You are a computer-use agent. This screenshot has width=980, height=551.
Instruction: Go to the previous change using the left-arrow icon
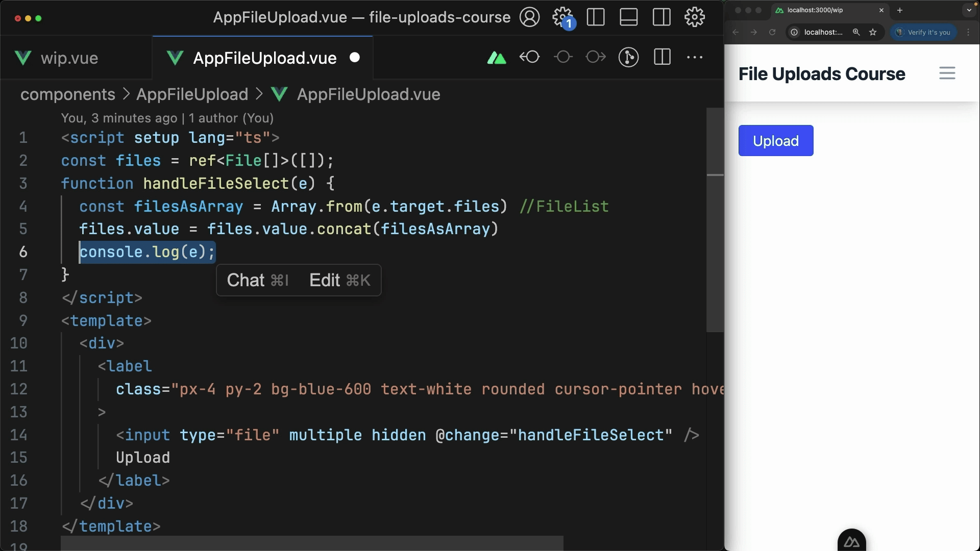point(529,57)
